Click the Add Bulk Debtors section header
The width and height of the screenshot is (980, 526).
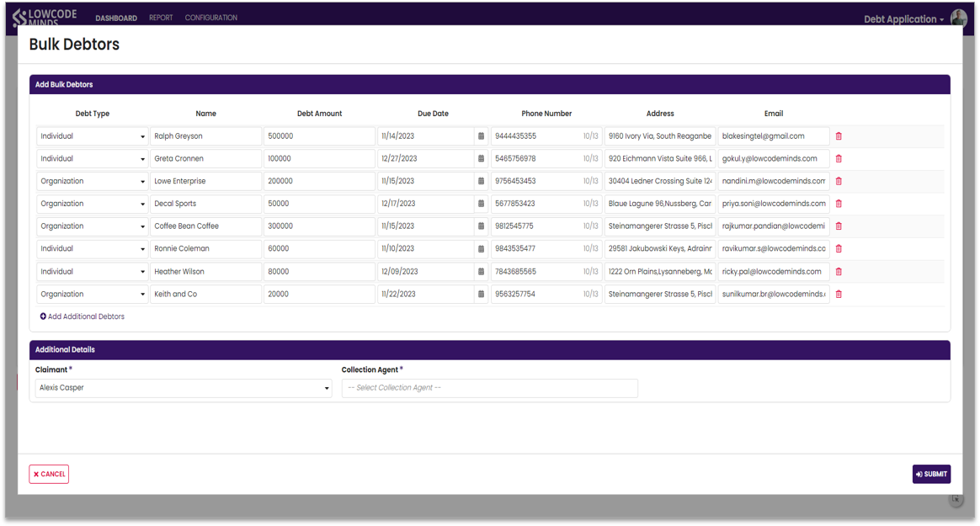pos(489,84)
